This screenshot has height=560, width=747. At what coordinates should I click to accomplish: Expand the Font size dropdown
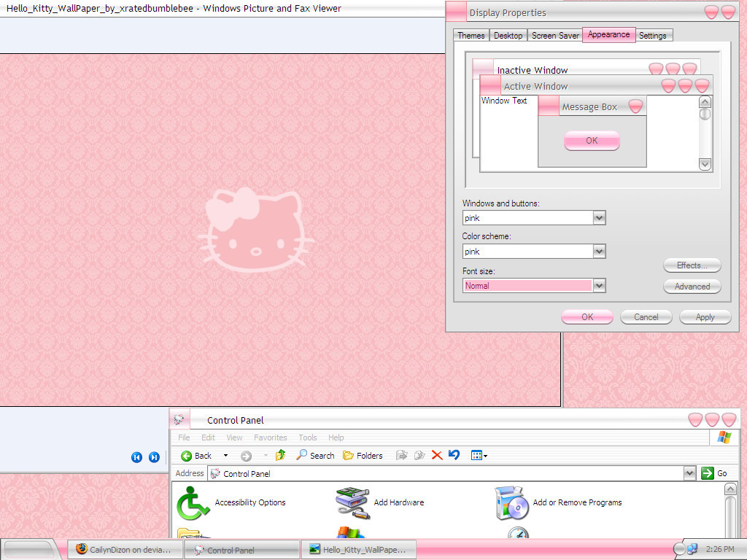point(599,286)
